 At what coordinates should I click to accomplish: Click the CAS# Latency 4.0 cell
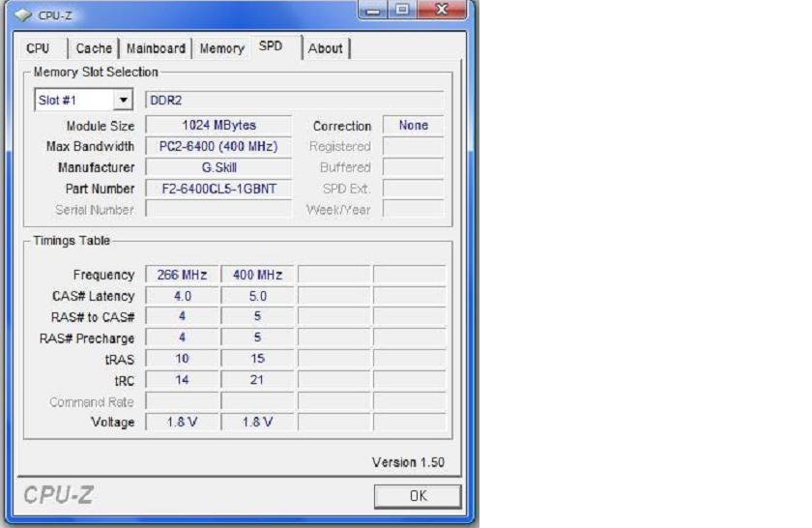[x=182, y=296]
